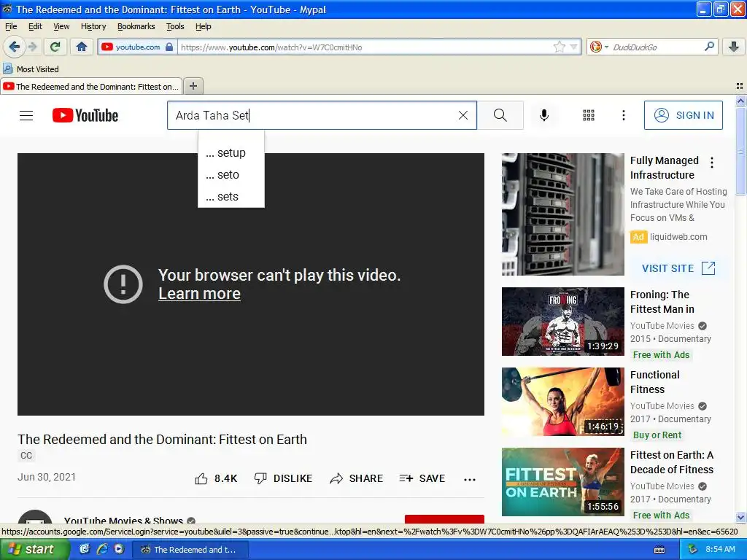
Task: Open the Most Visited bookmarks folder
Action: tap(31, 69)
